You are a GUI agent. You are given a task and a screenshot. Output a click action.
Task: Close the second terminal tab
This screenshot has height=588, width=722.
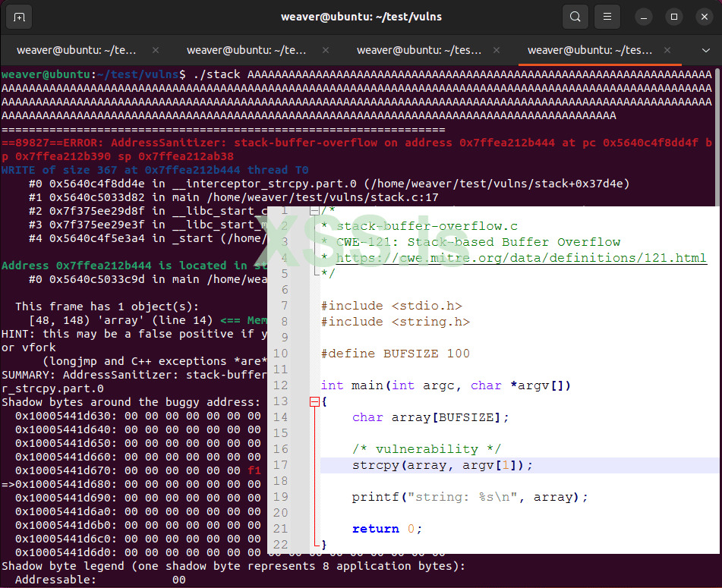tap(326, 51)
